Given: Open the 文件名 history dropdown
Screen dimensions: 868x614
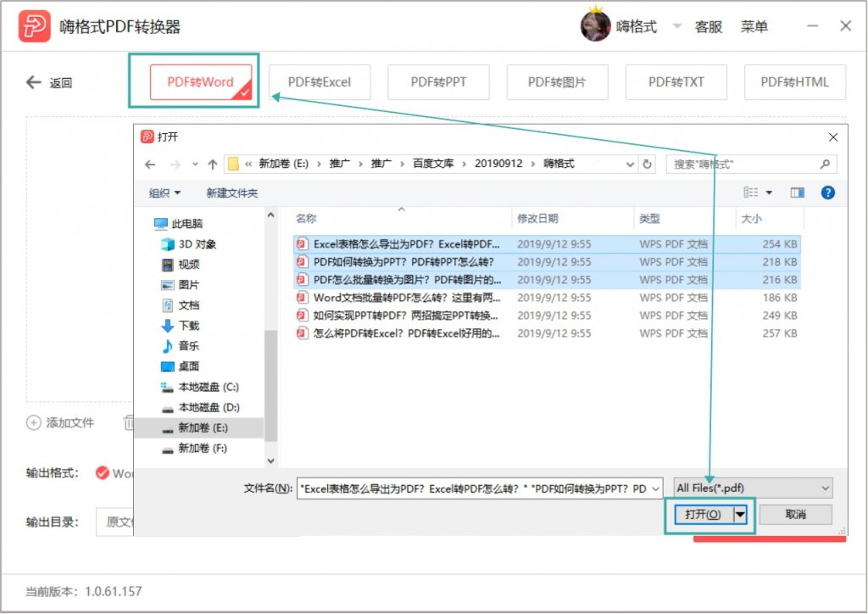Looking at the screenshot, I should pos(655,488).
